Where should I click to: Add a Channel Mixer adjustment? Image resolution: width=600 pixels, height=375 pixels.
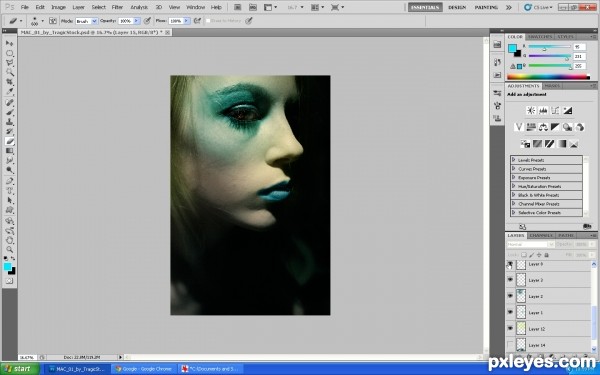580,127
